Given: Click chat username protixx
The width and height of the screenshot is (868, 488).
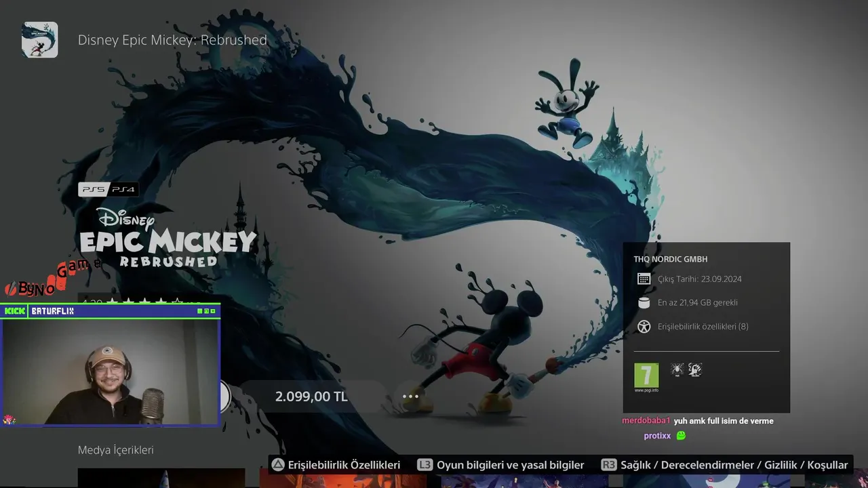Looking at the screenshot, I should [657, 436].
